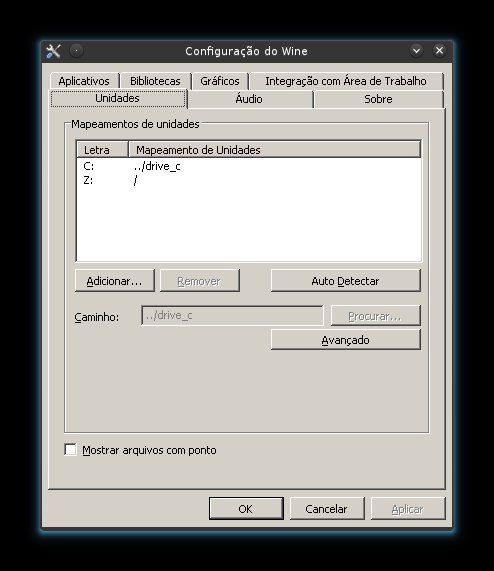Screen dimensions: 494x571
Task: Select the Z: drive row
Action: tap(249, 180)
